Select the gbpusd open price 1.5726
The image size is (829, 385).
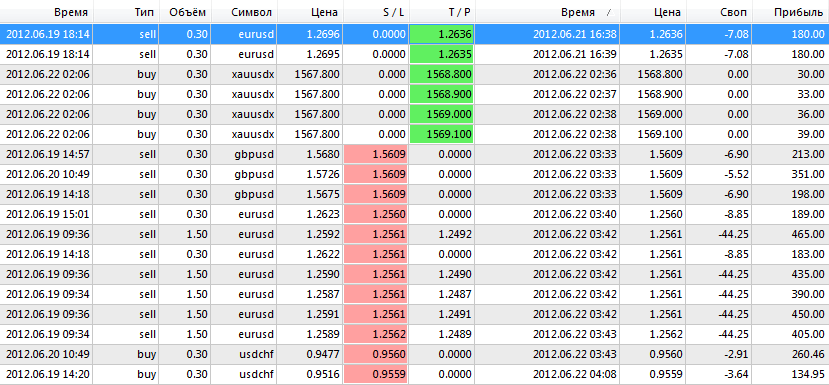pyautogui.click(x=323, y=175)
